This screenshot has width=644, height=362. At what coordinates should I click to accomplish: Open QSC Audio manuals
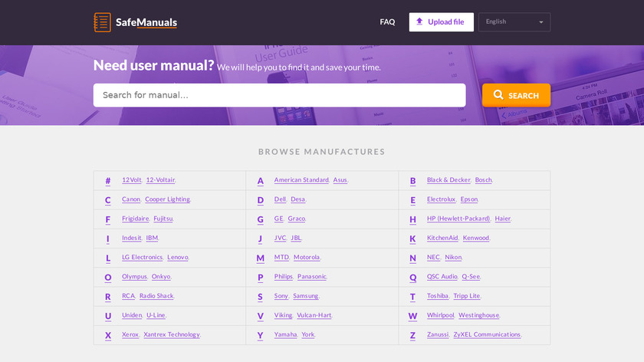442,277
